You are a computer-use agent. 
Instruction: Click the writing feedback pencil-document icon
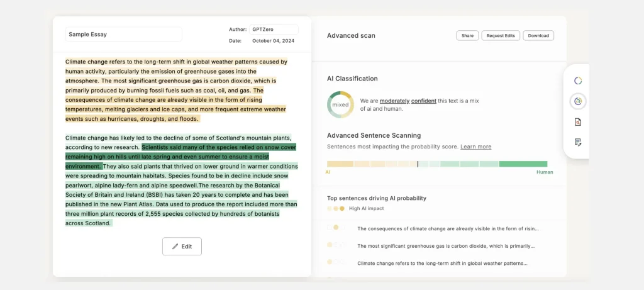click(x=578, y=142)
